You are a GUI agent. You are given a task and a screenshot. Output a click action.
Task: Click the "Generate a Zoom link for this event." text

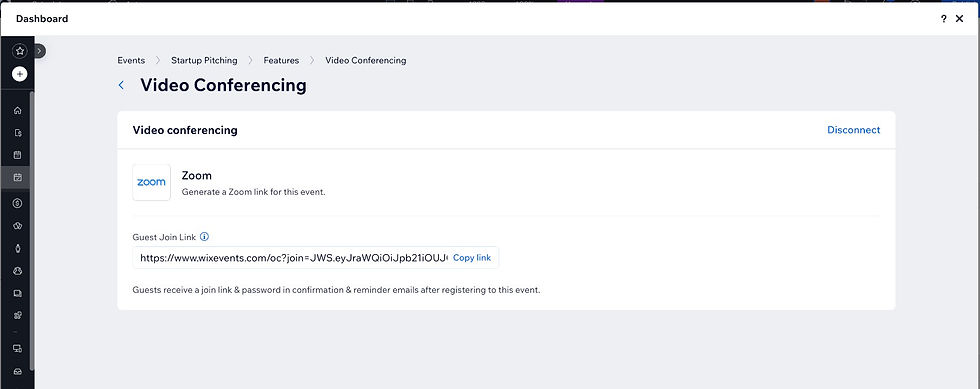coord(254,192)
